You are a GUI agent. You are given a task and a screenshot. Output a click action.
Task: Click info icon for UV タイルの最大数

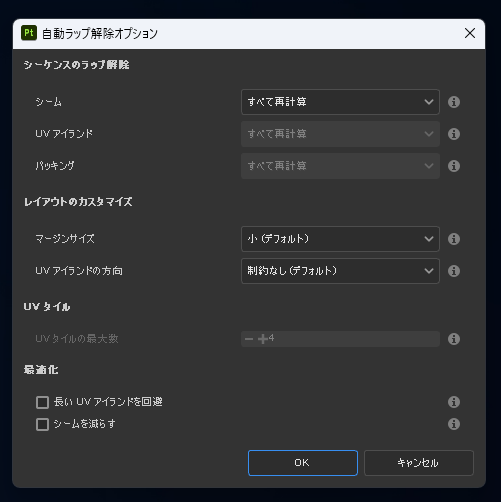(x=454, y=339)
